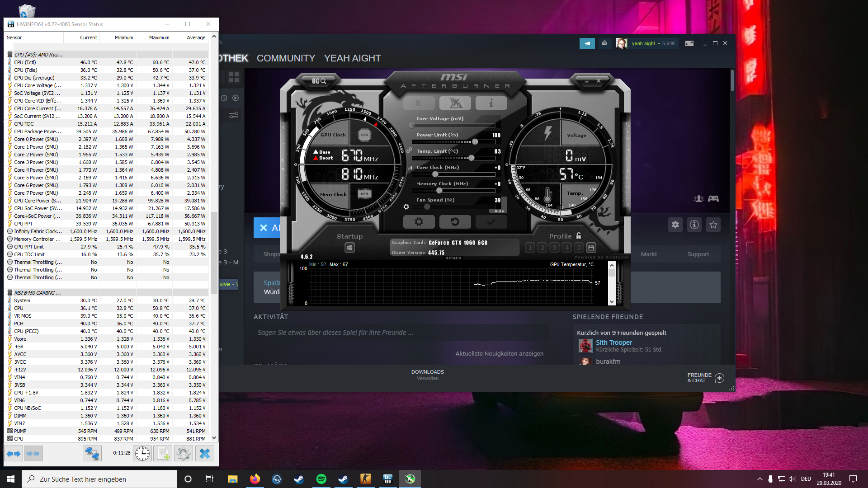Open COMMUNITY tab in Steam
The image size is (868, 488).
pos(286,58)
